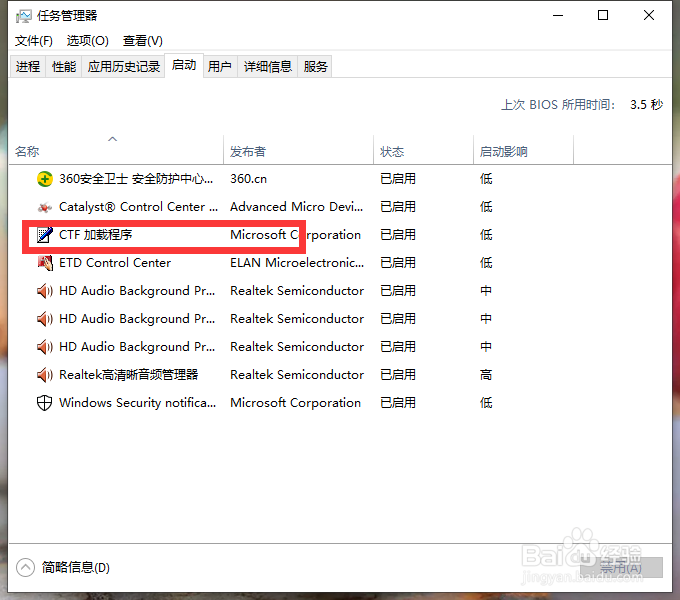Click the Windows Security notification shield icon
Screen dimensions: 680x600
point(45,403)
